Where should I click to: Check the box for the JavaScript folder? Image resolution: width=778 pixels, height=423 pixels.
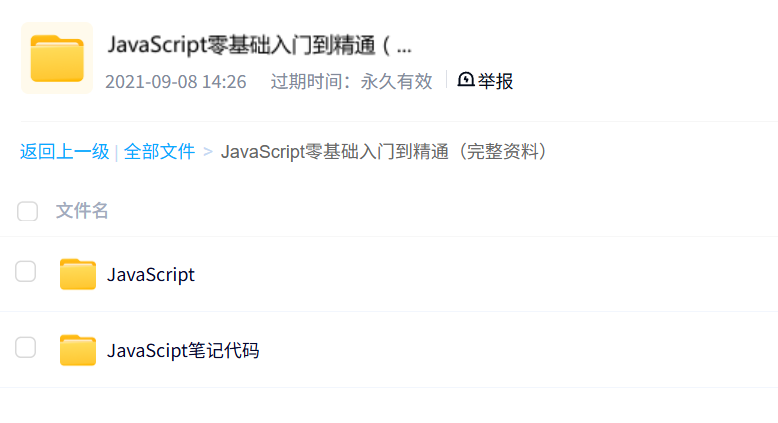click(x=26, y=272)
